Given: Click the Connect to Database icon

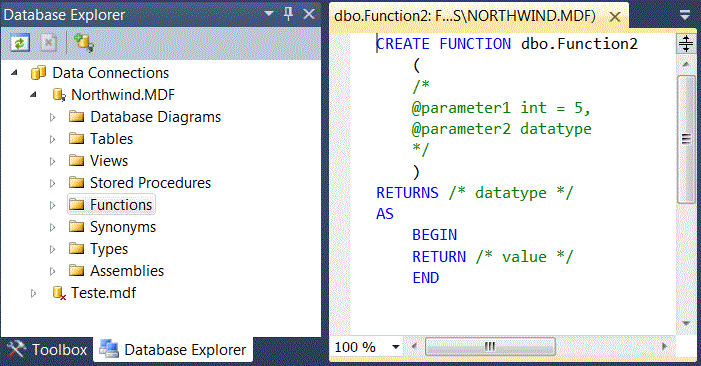Looking at the screenshot, I should (83, 43).
